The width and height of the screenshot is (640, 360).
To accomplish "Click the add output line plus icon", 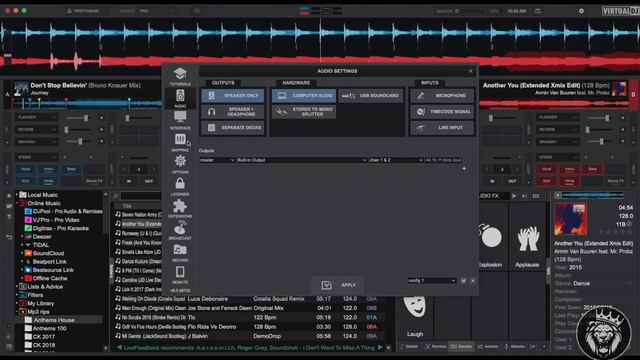I will pyautogui.click(x=464, y=168).
